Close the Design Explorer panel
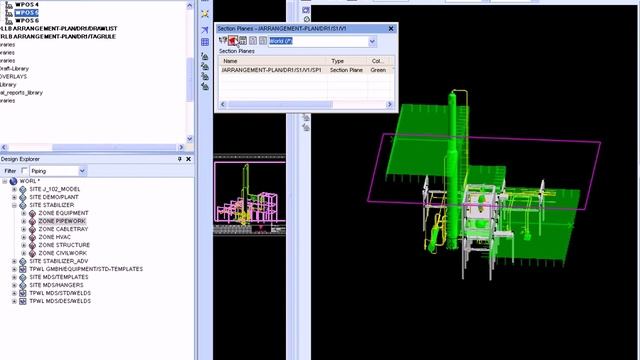 pyautogui.click(x=189, y=159)
